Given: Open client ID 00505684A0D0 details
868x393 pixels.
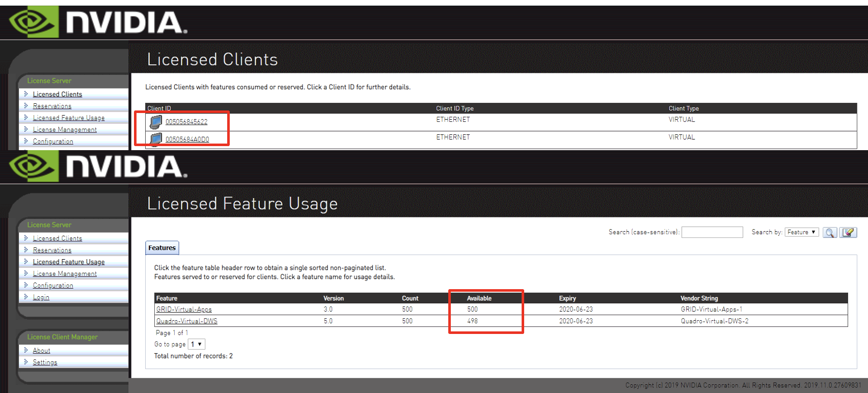Looking at the screenshot, I should click(x=187, y=139).
